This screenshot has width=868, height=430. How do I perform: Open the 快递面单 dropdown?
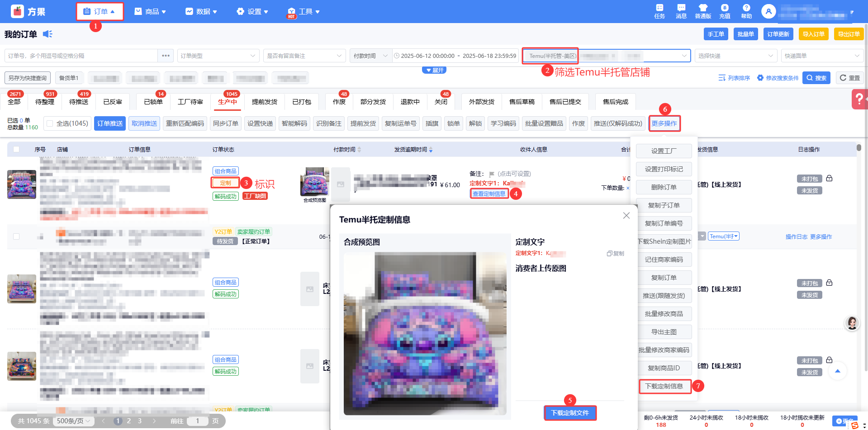tap(822, 56)
